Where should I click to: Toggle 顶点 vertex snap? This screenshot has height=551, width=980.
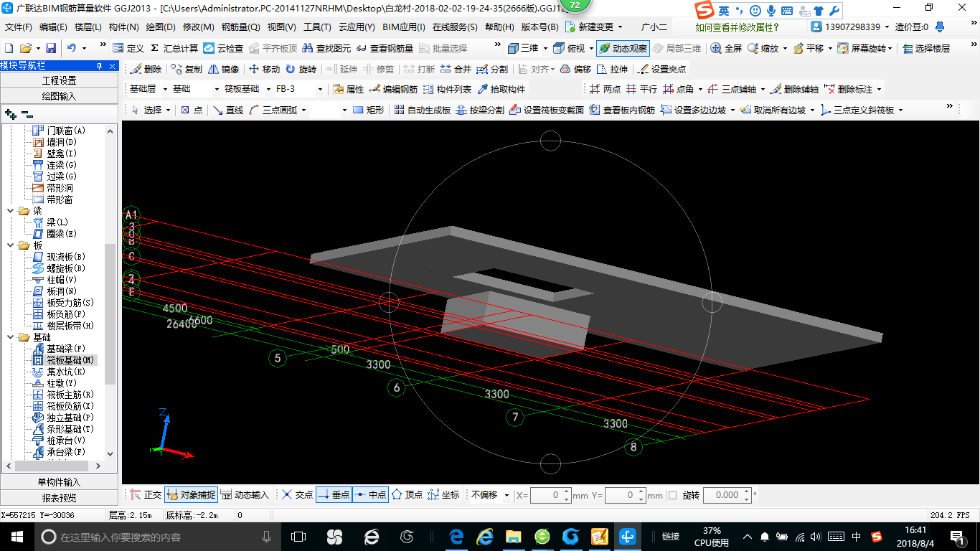click(407, 495)
